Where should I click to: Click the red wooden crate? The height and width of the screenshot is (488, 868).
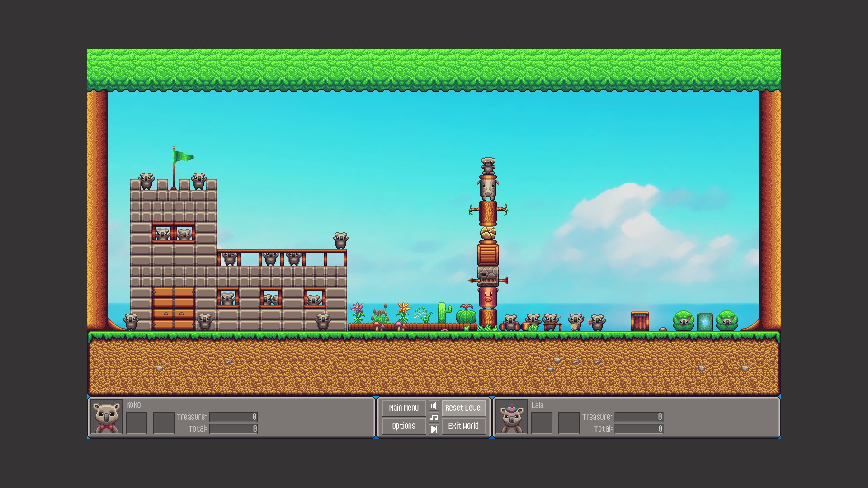[640, 321]
